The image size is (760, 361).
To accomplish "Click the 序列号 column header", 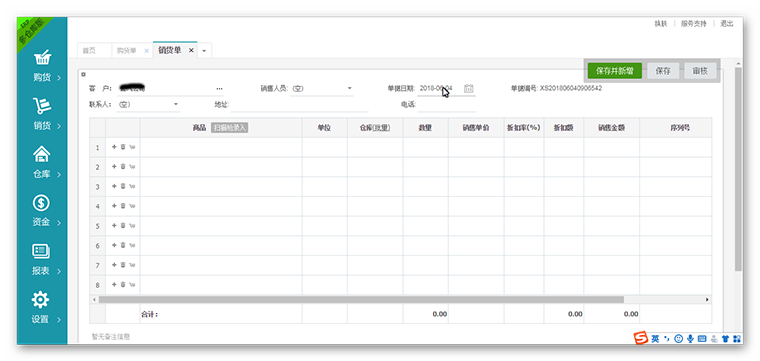I will pos(676,128).
